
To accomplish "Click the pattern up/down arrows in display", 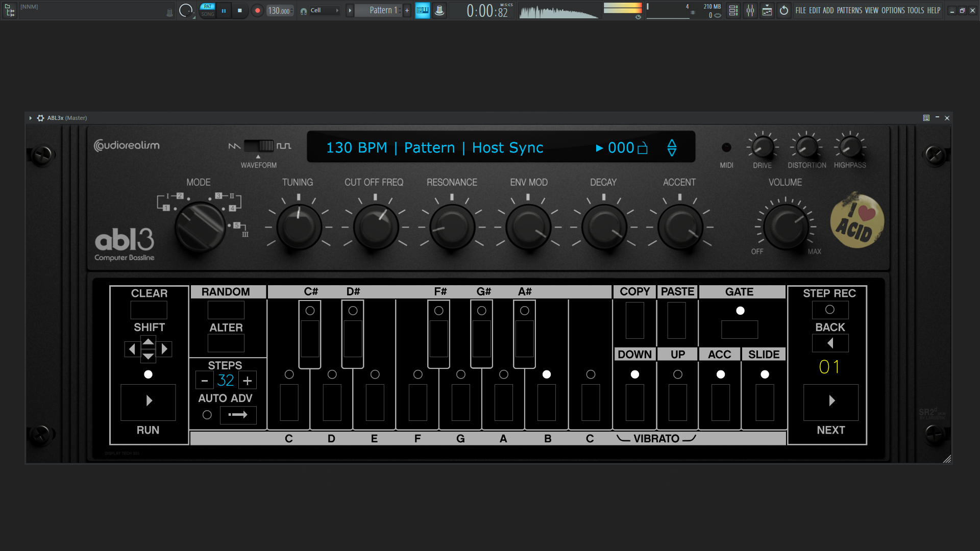I will (672, 147).
